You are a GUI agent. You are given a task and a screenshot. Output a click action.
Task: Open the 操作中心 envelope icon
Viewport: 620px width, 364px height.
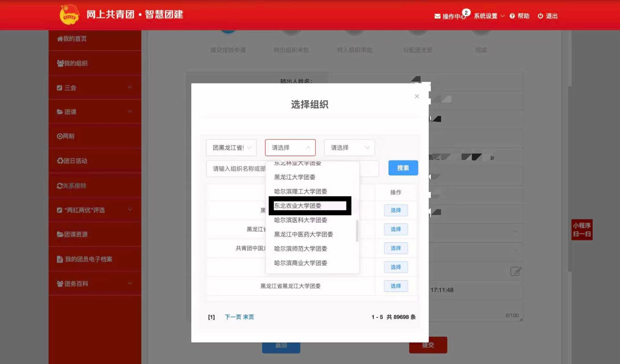click(x=437, y=16)
